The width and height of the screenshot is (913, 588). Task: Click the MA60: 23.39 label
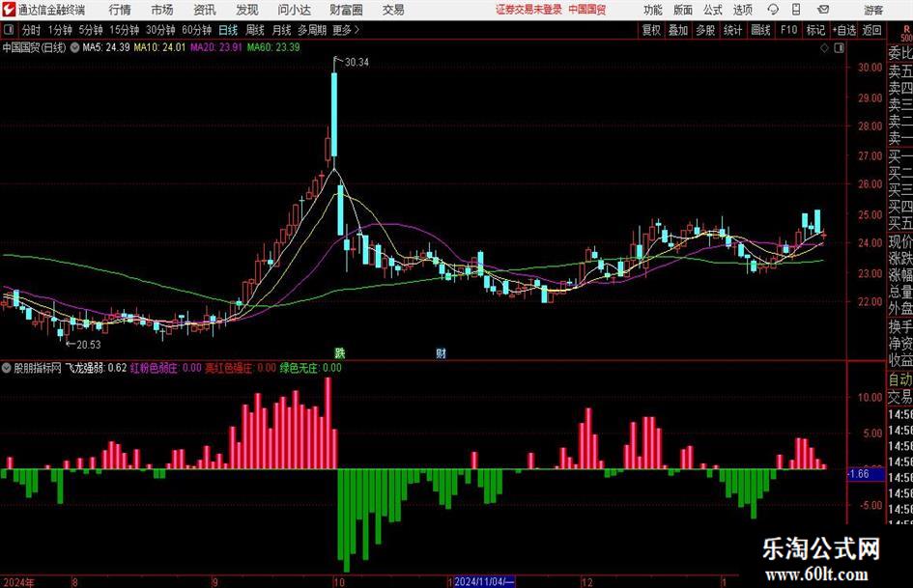click(273, 47)
